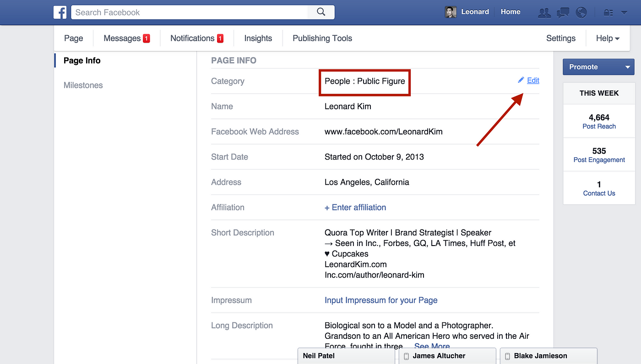Open page Settings
The image size is (641, 364).
[x=561, y=38]
